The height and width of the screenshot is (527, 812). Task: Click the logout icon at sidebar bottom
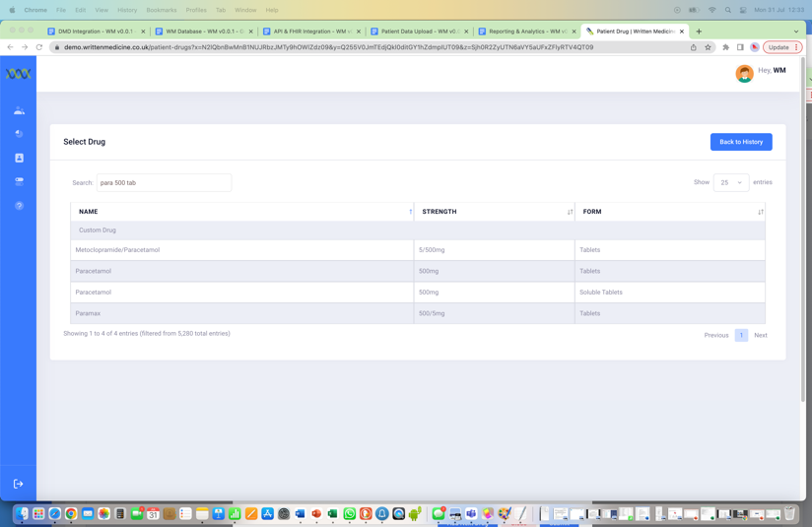pyautogui.click(x=18, y=484)
